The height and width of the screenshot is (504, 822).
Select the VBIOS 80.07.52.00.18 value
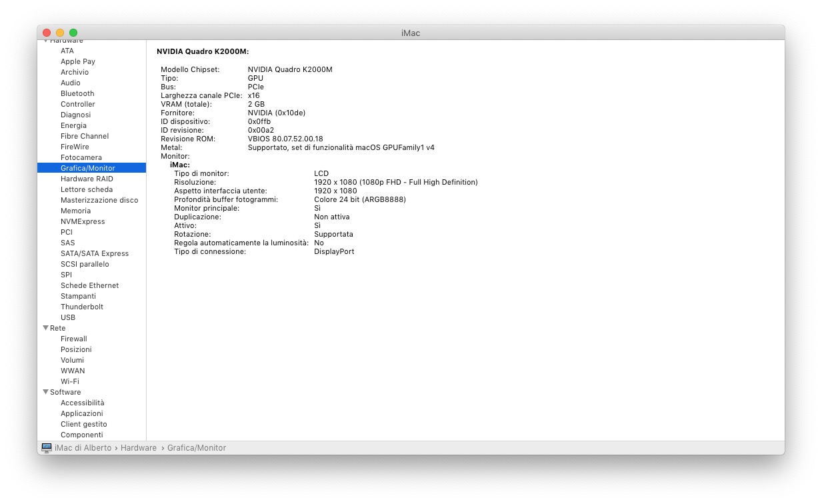285,139
